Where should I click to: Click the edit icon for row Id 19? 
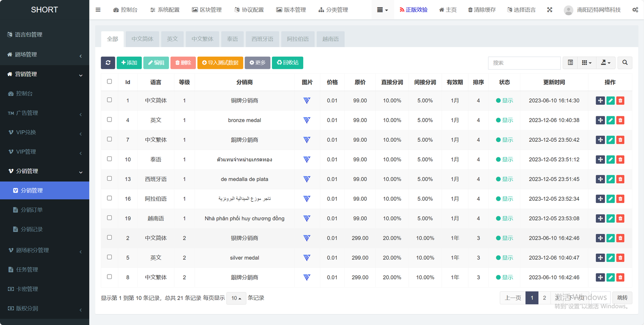point(610,219)
